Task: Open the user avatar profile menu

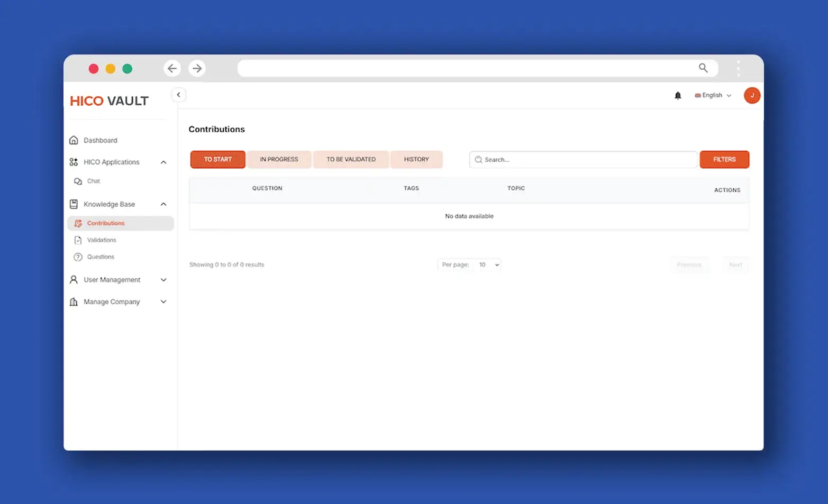Action: coord(752,96)
